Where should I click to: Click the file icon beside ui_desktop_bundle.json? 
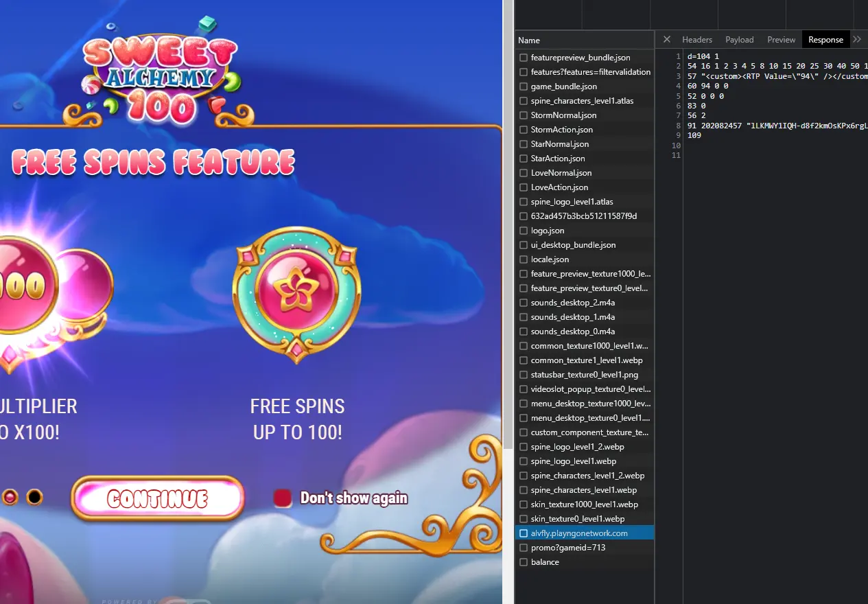pos(524,245)
